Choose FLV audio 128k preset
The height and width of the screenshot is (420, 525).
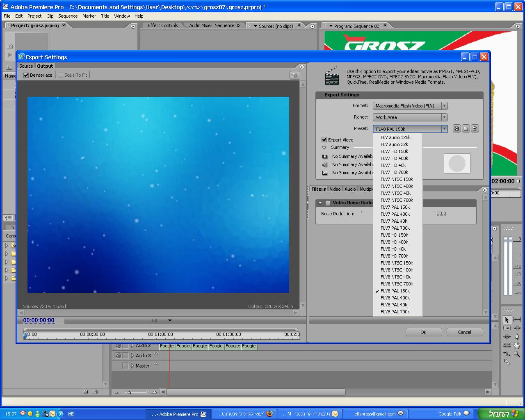[398, 137]
